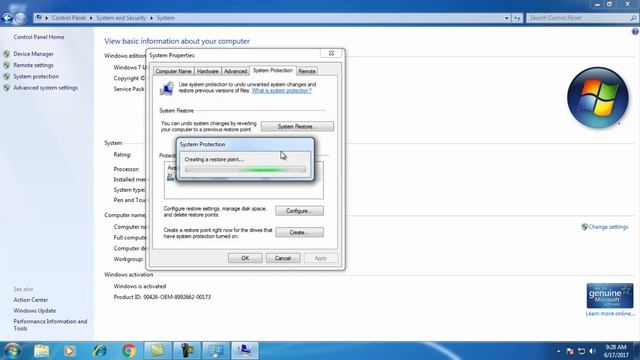Open Control Panel Home link
This screenshot has height=360, width=640.
coord(39,37)
